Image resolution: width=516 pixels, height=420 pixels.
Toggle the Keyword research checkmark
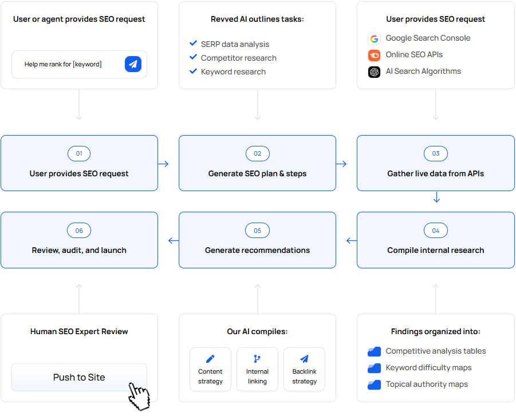(x=194, y=72)
